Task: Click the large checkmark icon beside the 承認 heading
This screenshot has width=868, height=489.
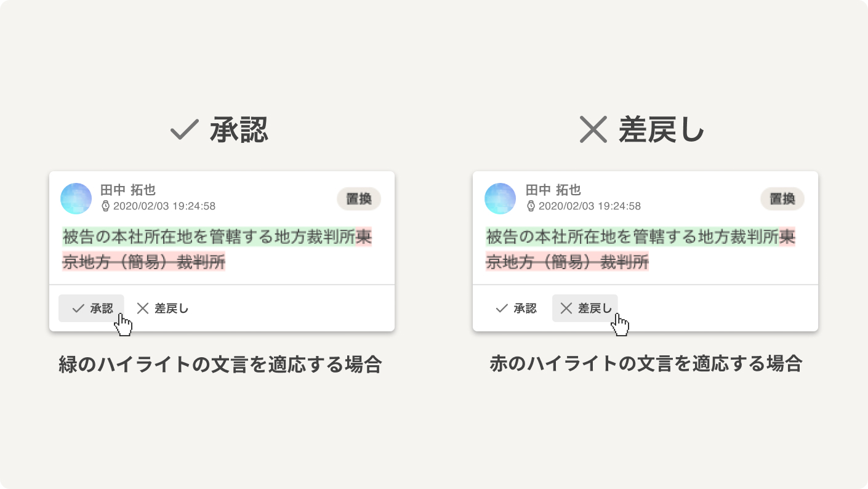Action: [x=184, y=130]
